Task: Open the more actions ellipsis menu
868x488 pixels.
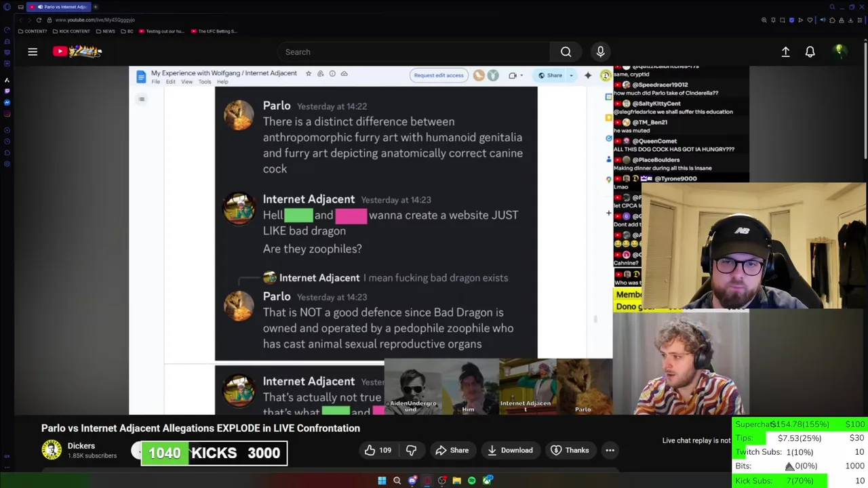Action: coord(610,450)
